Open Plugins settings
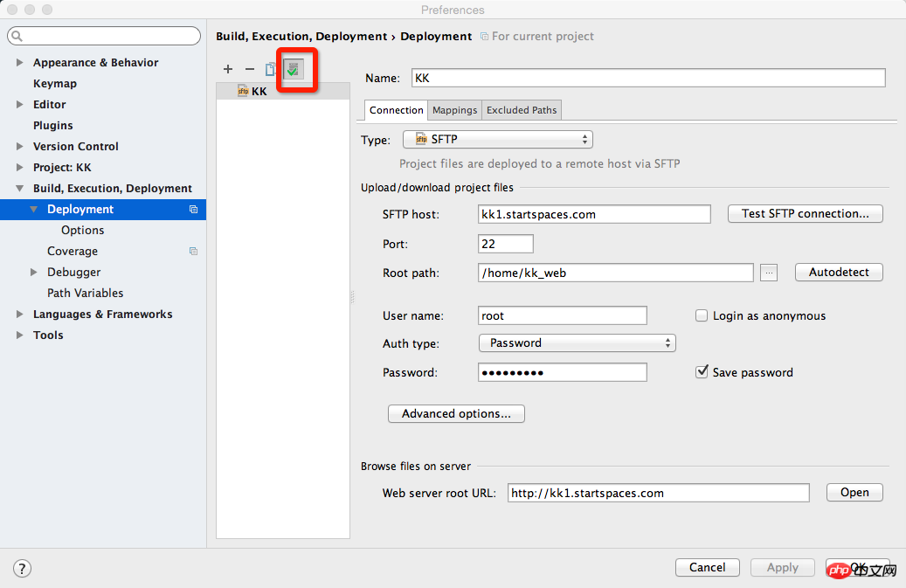The height and width of the screenshot is (588, 906). coord(52,125)
